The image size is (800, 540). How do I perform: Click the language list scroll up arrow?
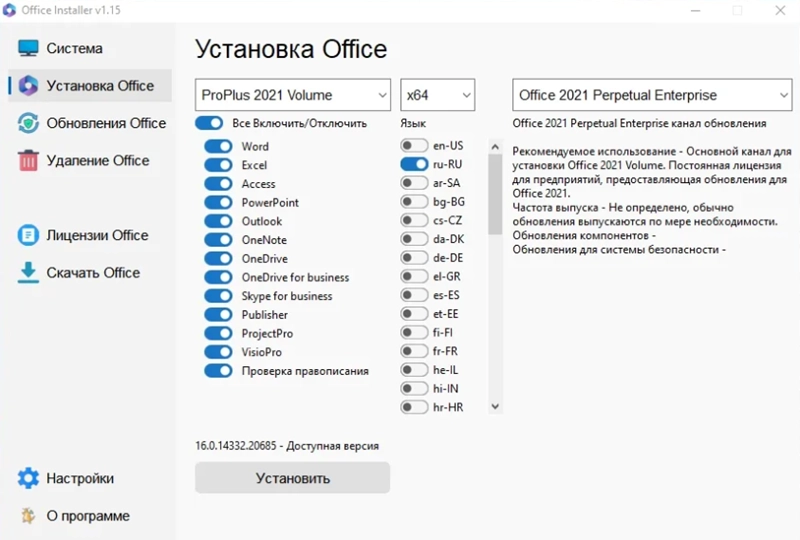point(495,147)
